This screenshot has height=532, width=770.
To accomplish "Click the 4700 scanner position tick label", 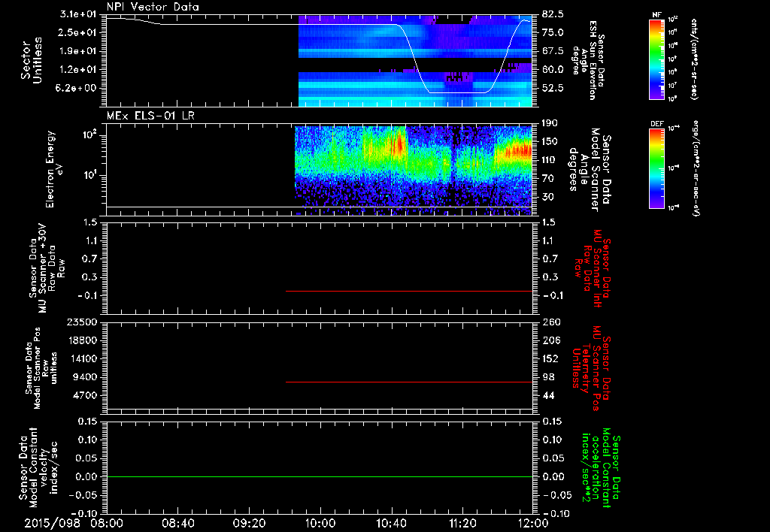I will tap(86, 395).
